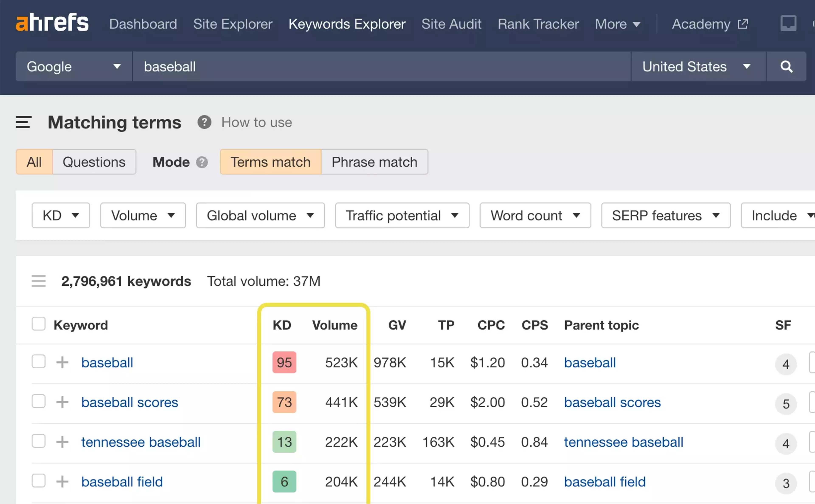Toggle the All filter button
This screenshot has width=815, height=504.
[33, 162]
